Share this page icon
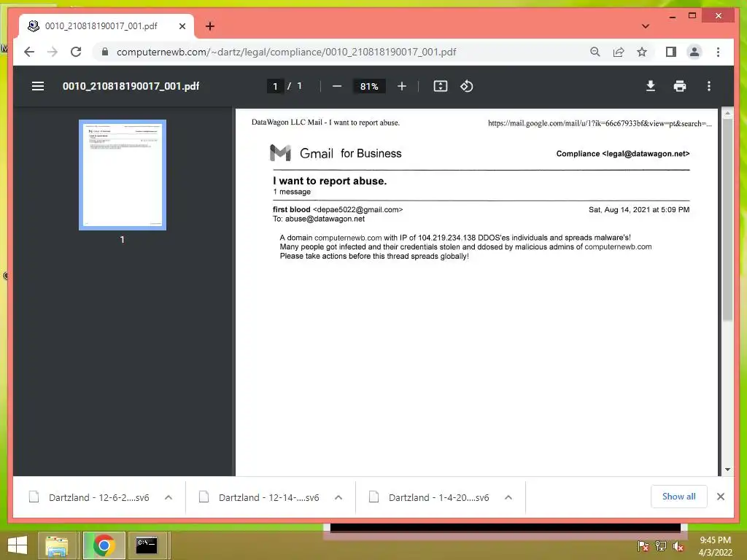 point(619,52)
